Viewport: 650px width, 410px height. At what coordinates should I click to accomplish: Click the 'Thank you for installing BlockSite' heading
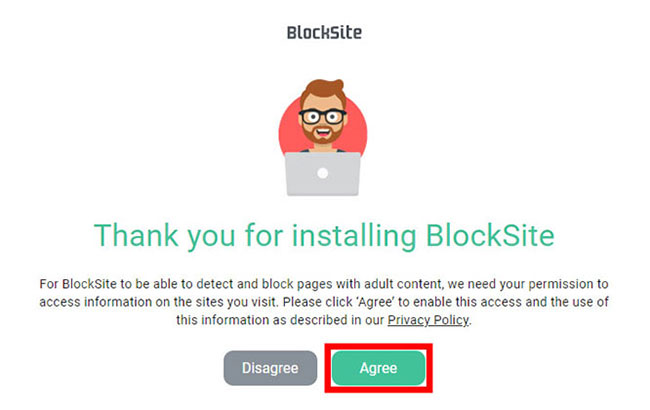pyautogui.click(x=324, y=236)
